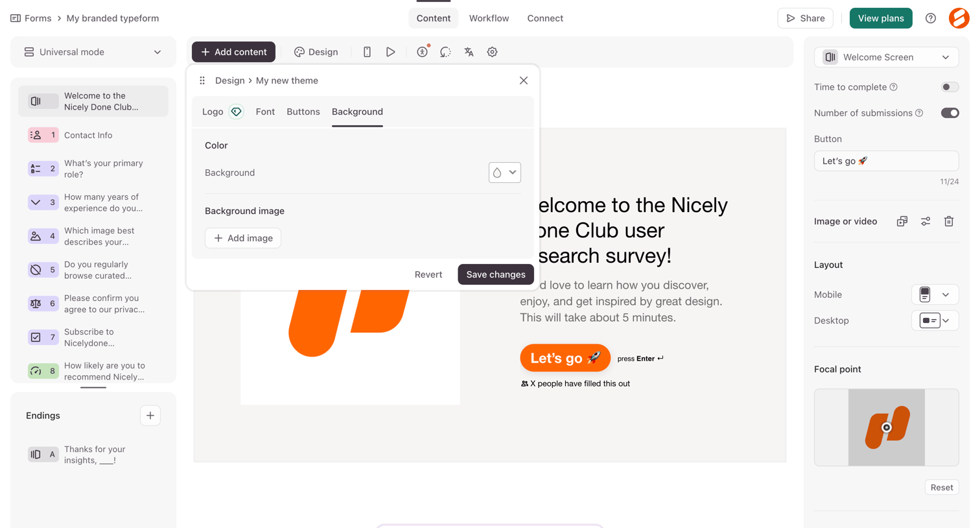This screenshot has height=528, width=980.
Task: Expand the Universal mode dropdown
Action: [93, 52]
